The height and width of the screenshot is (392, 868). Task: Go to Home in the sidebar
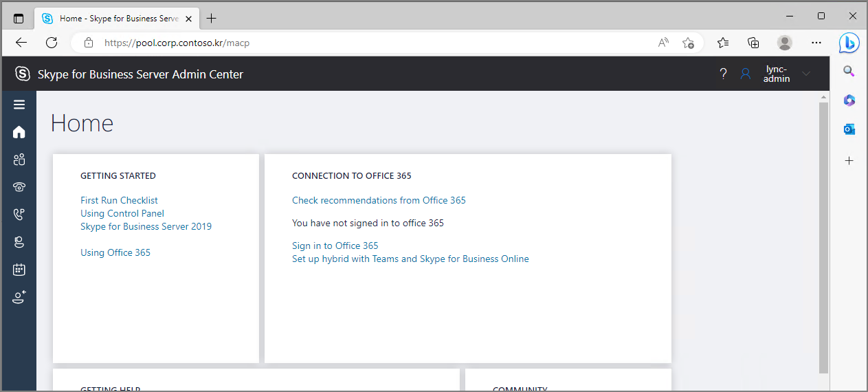19,132
